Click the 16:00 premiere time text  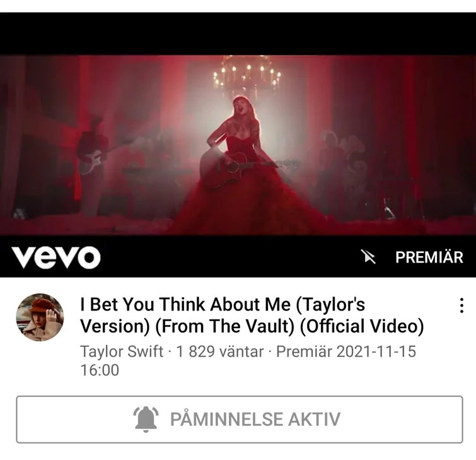(100, 370)
